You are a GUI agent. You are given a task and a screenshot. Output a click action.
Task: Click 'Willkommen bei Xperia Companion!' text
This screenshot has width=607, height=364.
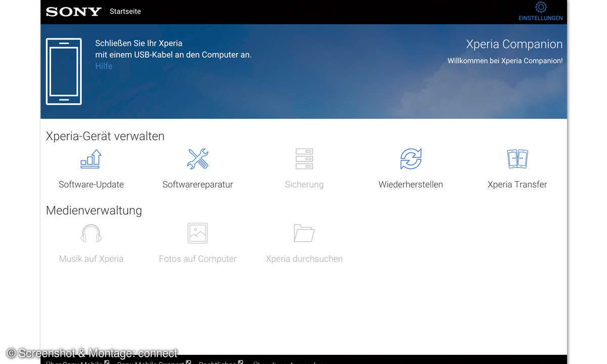pos(505,61)
